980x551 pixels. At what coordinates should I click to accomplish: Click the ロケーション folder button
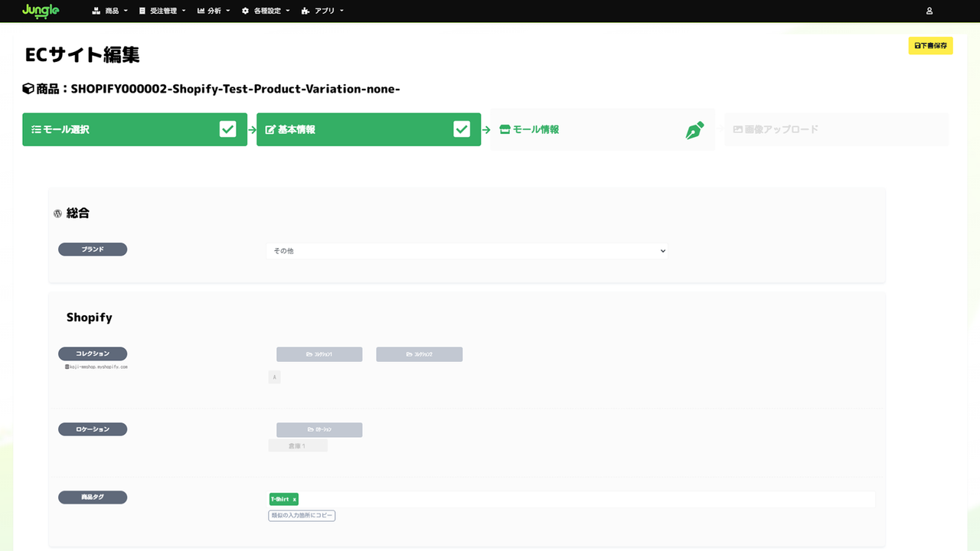coord(319,430)
